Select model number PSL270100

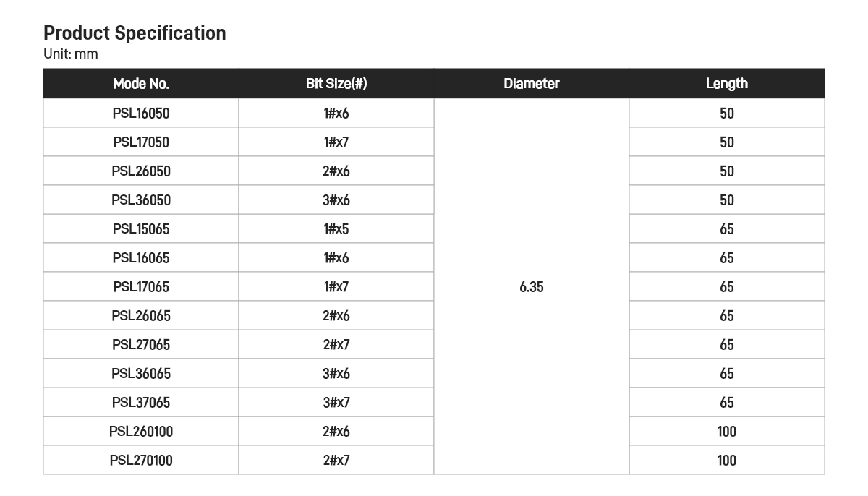tap(141, 461)
